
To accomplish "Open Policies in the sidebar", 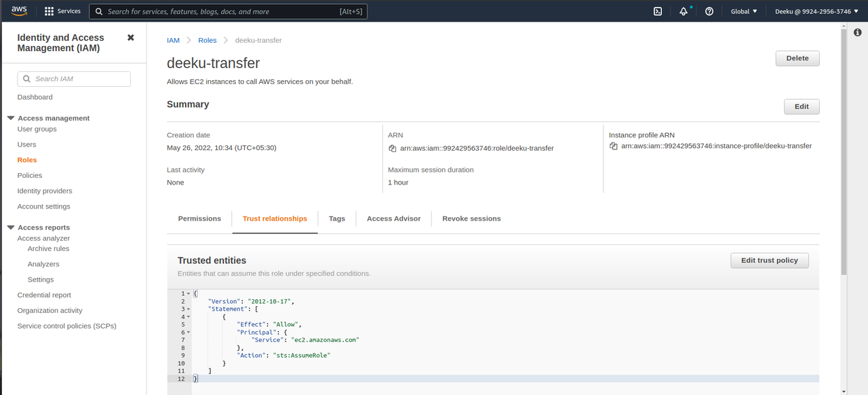I will pyautogui.click(x=30, y=176).
